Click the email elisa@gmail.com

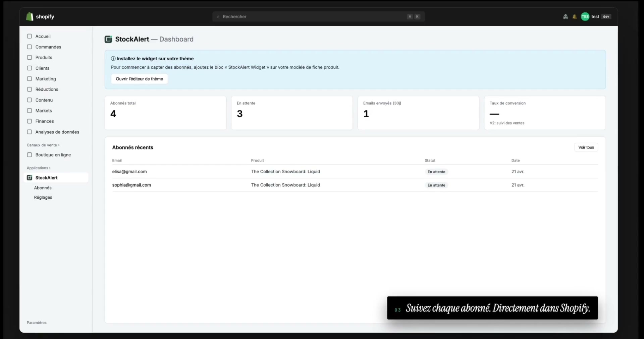[x=129, y=172]
